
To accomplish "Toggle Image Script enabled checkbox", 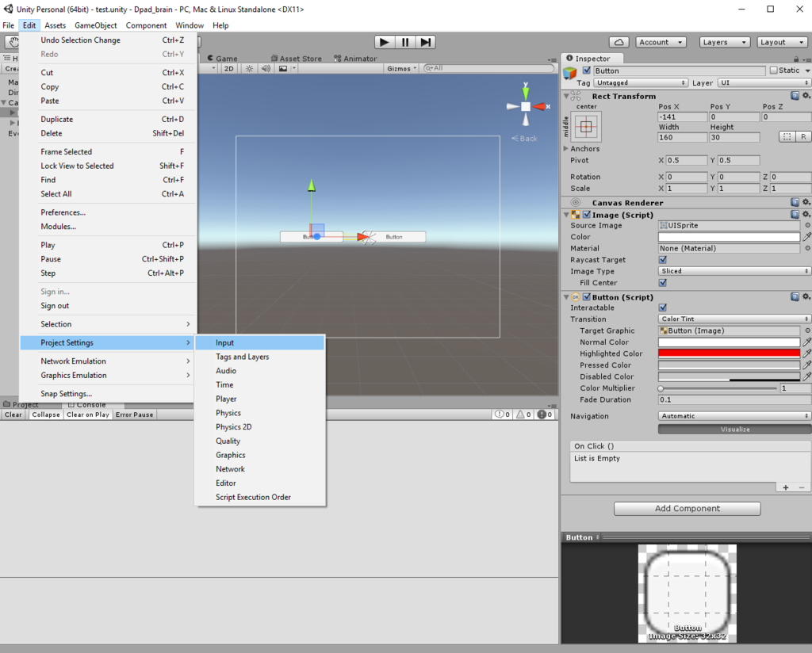I will pos(587,214).
